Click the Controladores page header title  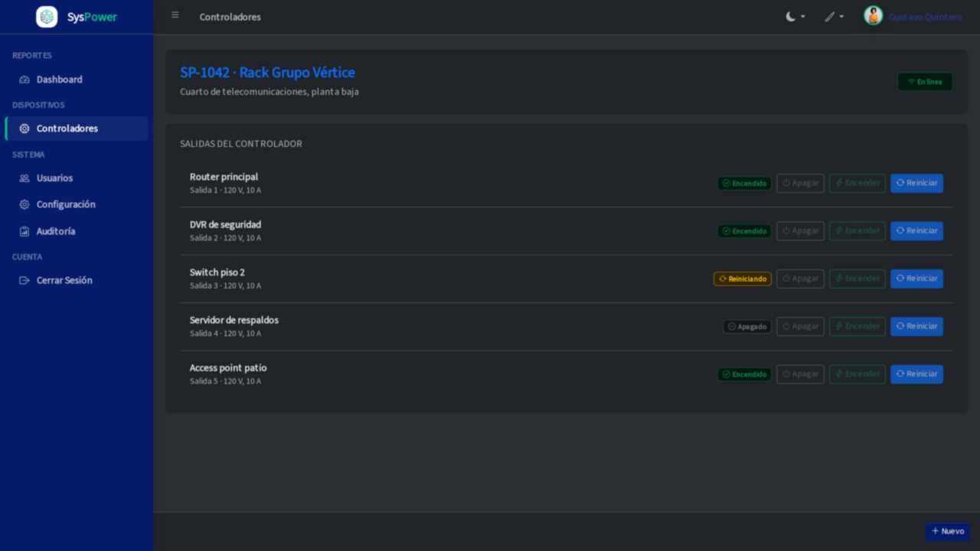coord(230,17)
